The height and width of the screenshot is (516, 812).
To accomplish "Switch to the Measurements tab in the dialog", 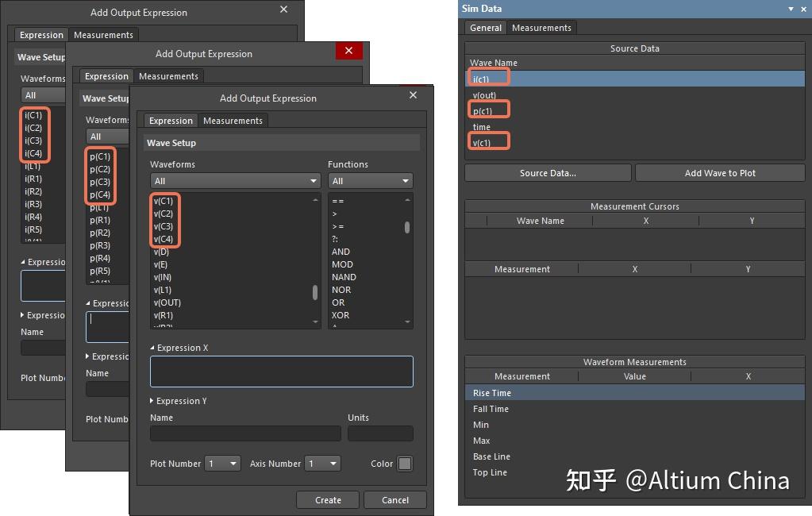I will 233,120.
